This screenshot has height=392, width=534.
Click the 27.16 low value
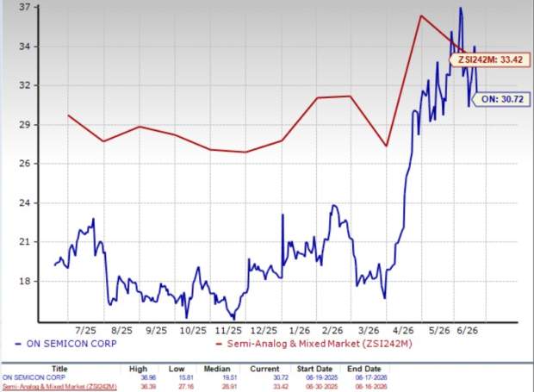[x=186, y=387]
